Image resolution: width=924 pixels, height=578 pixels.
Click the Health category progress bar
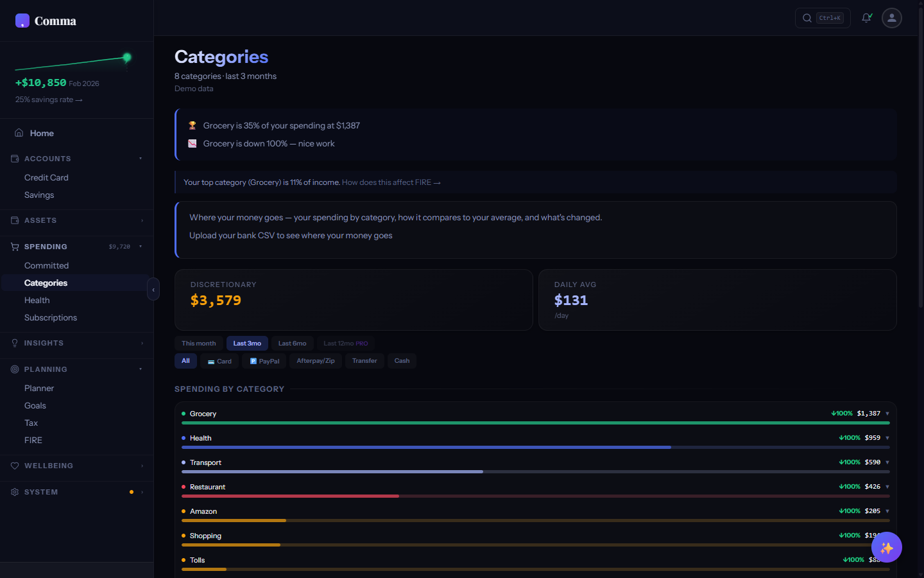coord(427,447)
